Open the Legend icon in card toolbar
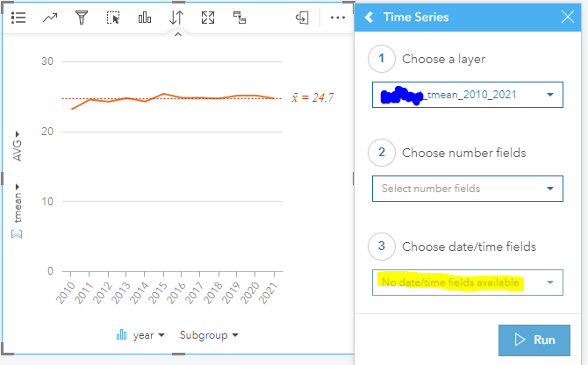588x365 pixels. tap(18, 18)
